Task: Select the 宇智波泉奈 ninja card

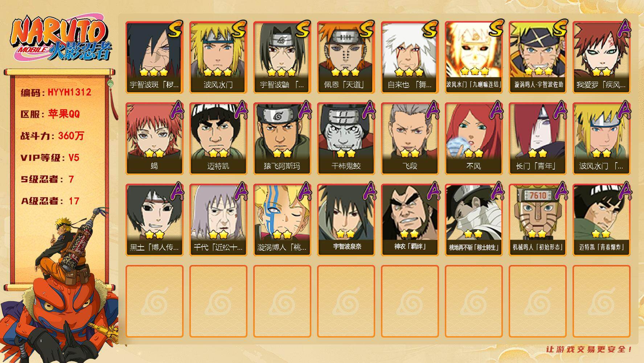Action: pyautogui.click(x=346, y=220)
